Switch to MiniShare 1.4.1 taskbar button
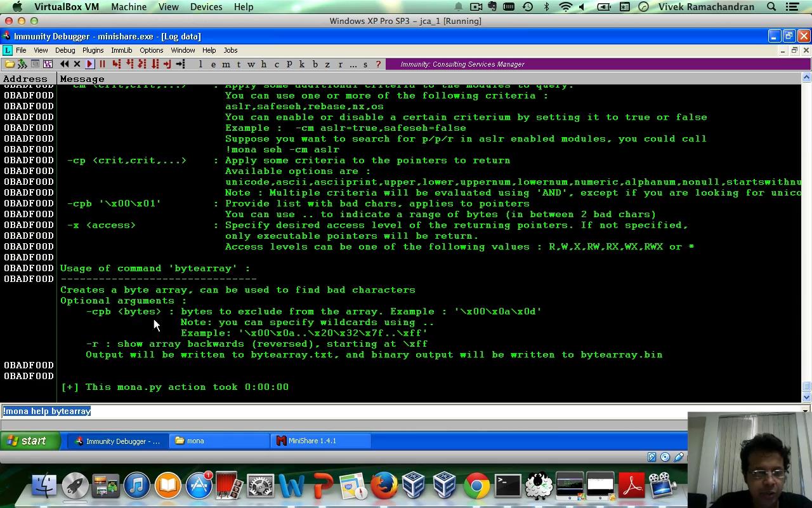812x508 pixels. pos(321,441)
